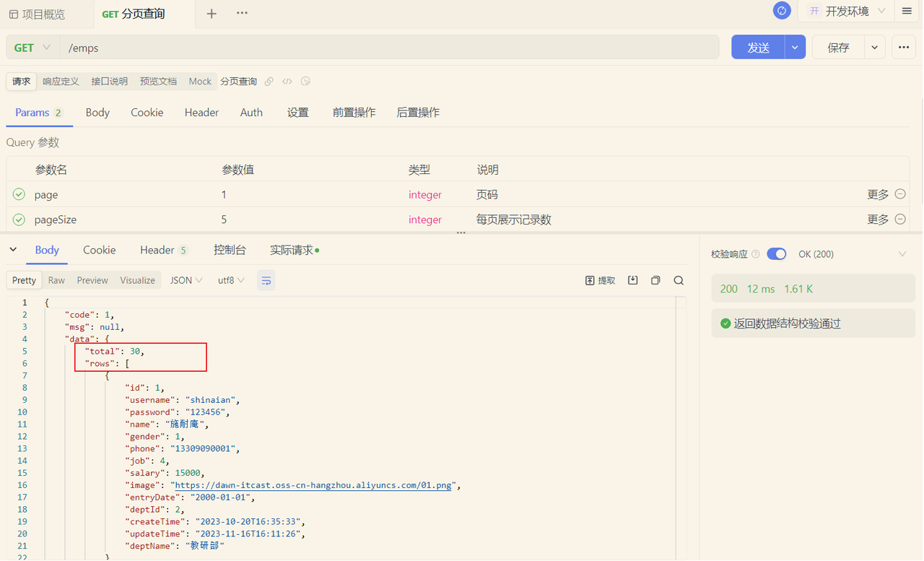
Task: Toggle the 校验响应 switch
Action: (x=776, y=254)
